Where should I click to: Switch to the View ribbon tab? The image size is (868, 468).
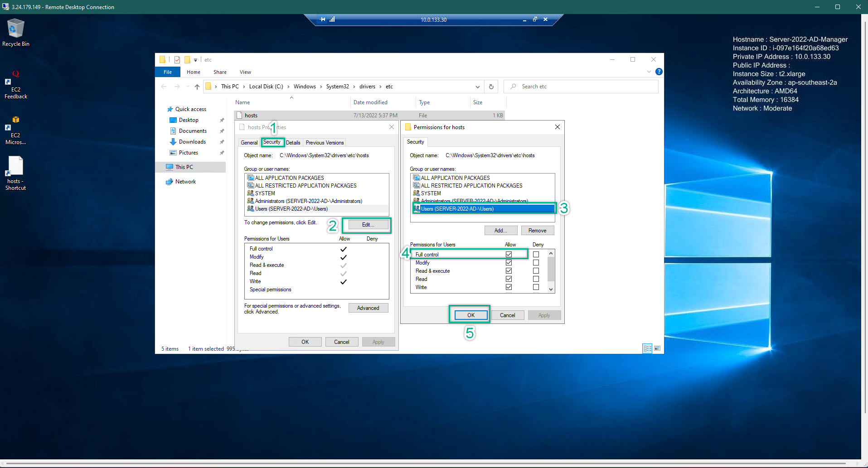click(x=245, y=72)
